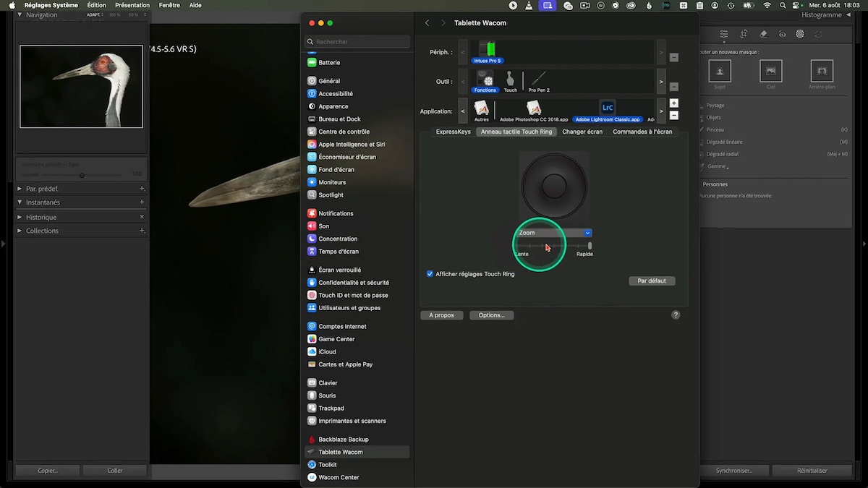Viewport: 868px width, 488px height.
Task: Collapse the Navigation panel in Lightroom
Action: [x=20, y=14]
